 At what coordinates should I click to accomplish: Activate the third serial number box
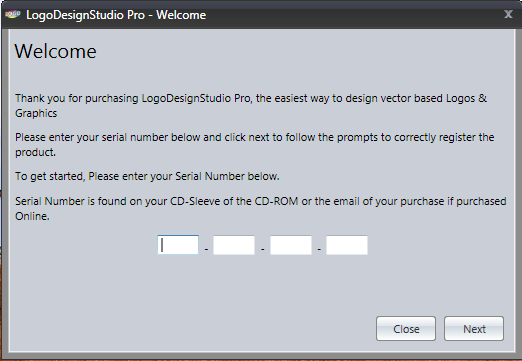291,245
